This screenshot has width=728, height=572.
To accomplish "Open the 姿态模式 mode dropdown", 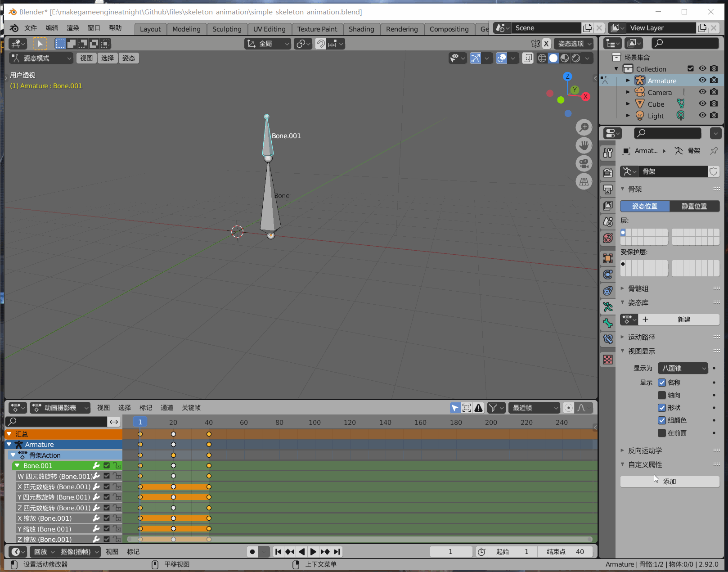I will pos(41,58).
